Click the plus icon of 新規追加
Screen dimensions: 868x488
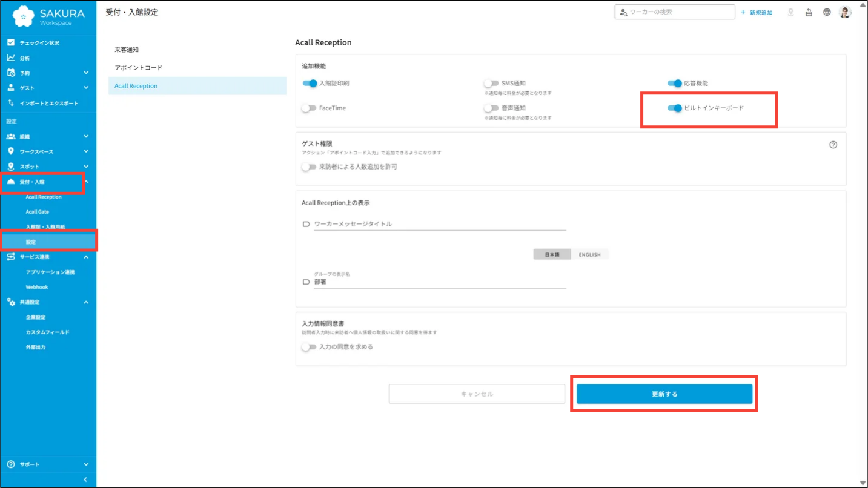(743, 12)
